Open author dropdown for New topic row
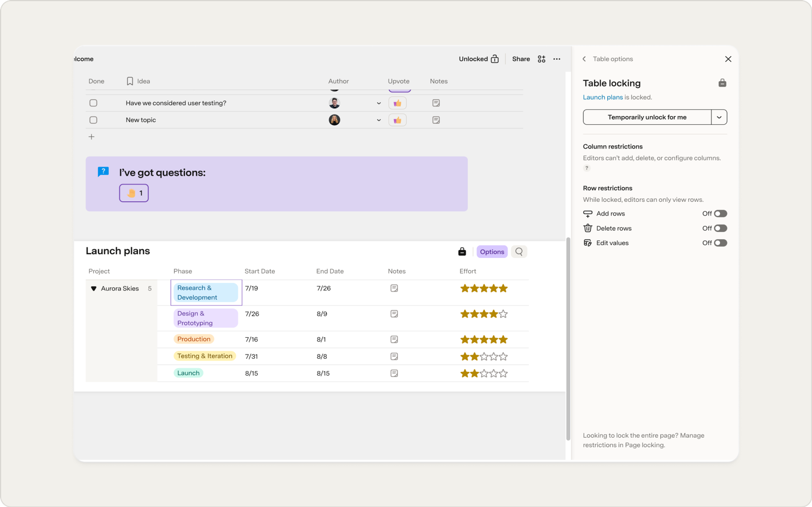812x507 pixels. pos(379,120)
